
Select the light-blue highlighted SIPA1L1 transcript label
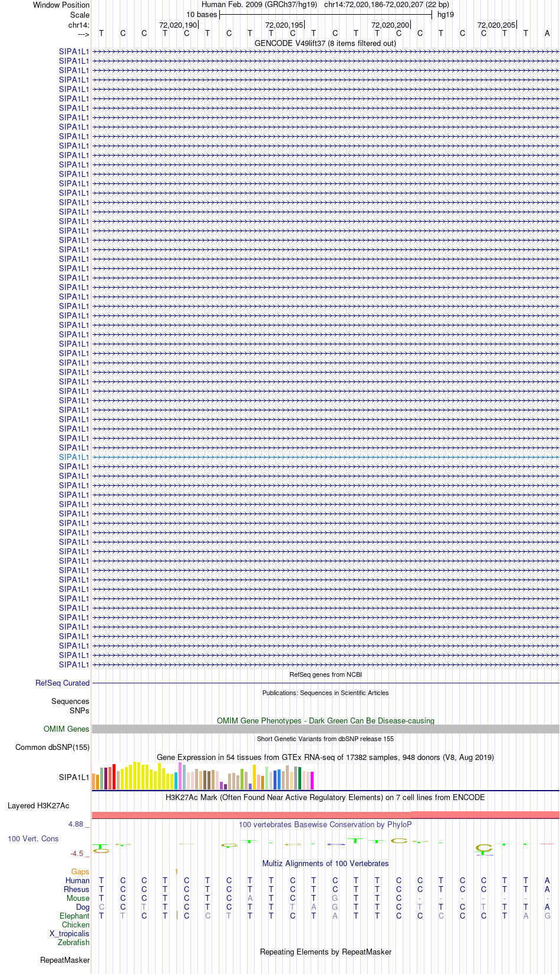[74, 457]
